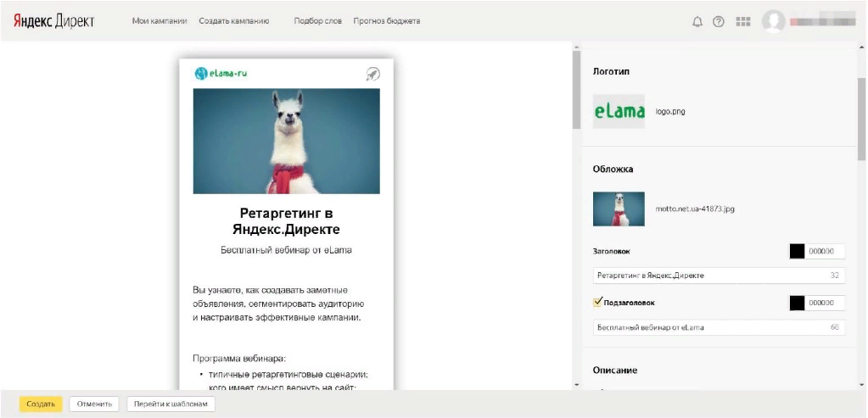Click the Обложка section heading
The image size is (868, 418).
click(x=613, y=170)
